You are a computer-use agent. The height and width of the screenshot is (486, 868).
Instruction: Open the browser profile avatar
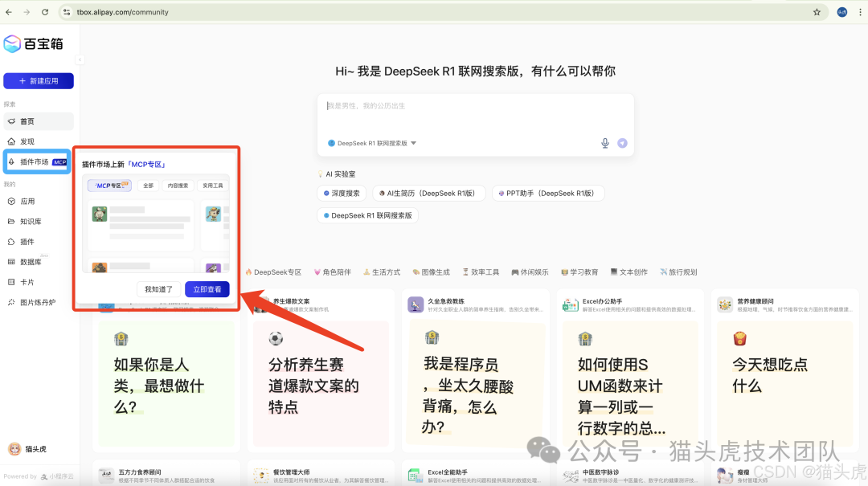(x=842, y=12)
